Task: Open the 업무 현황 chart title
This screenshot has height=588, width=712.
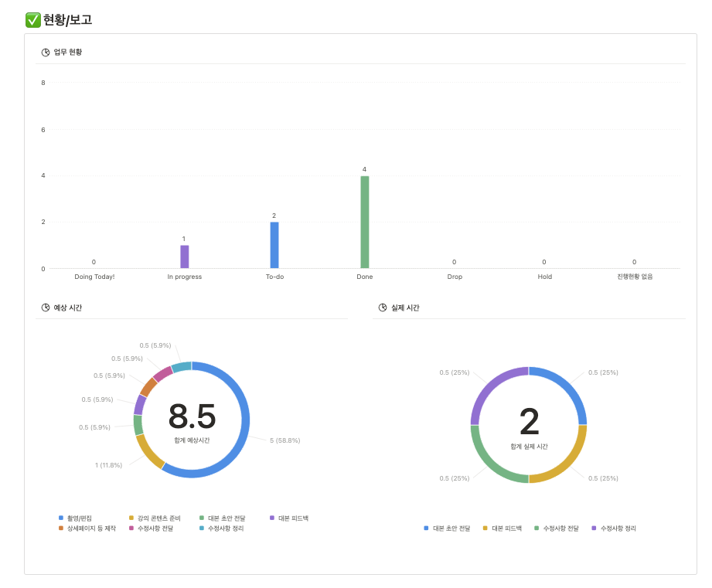Action: tap(68, 53)
